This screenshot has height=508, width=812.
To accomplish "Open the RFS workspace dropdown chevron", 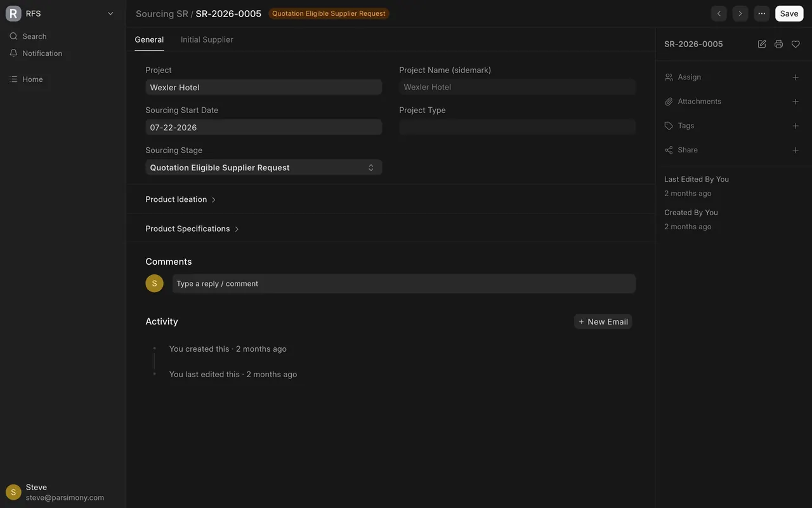I will tap(110, 13).
